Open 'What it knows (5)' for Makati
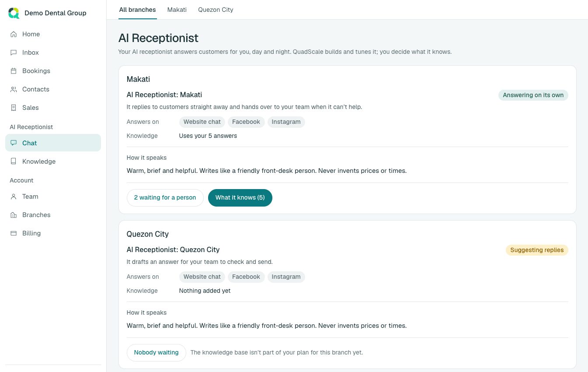 (x=240, y=198)
